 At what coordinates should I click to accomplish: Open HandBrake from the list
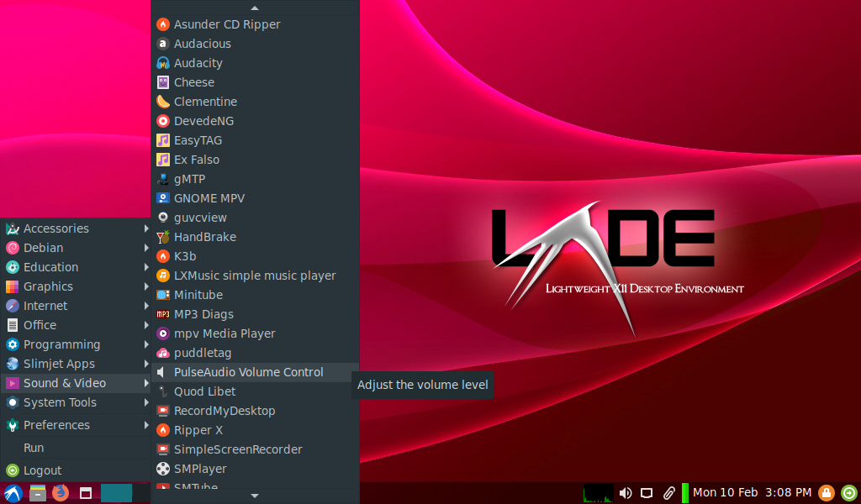click(x=255, y=237)
